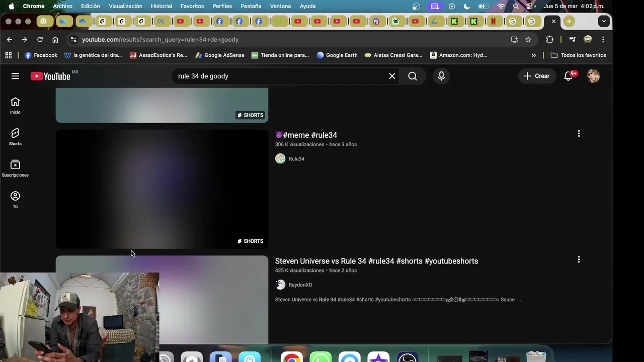Open the RaydonXD channel avatar
The height and width of the screenshot is (362, 644).
(280, 285)
